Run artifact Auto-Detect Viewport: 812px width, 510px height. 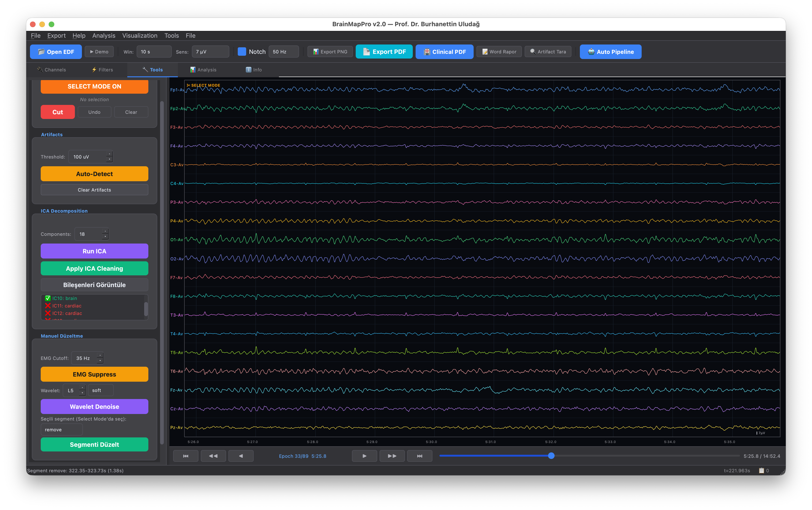(x=94, y=174)
